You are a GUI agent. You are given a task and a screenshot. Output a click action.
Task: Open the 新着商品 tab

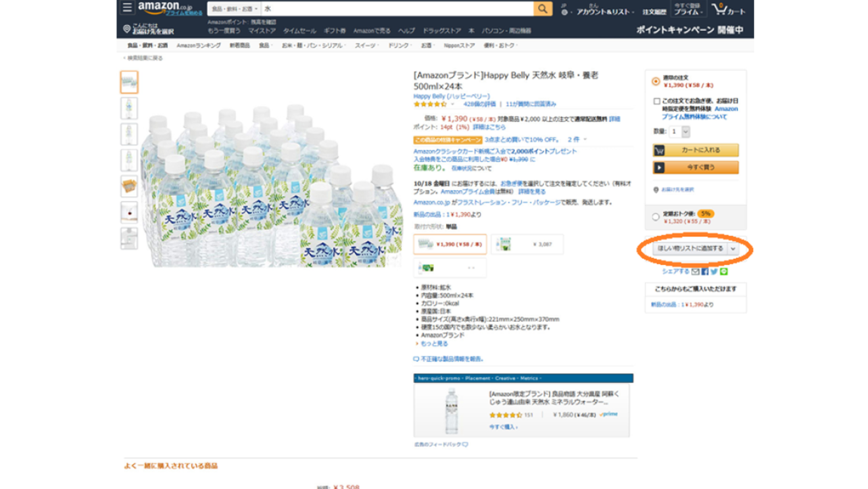tap(239, 45)
